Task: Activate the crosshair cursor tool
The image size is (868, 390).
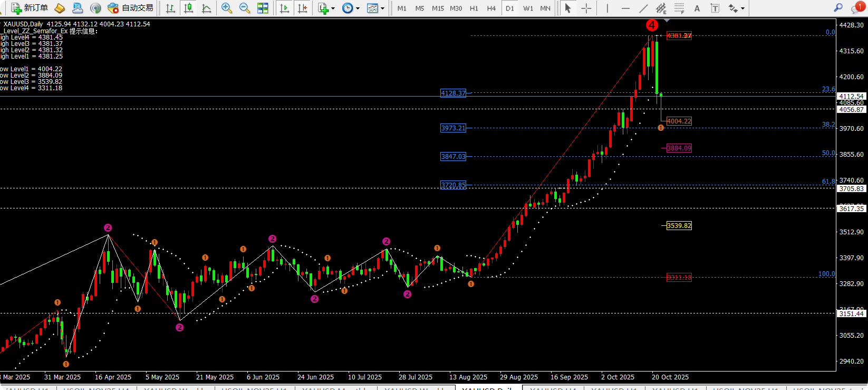Action: 586,8
